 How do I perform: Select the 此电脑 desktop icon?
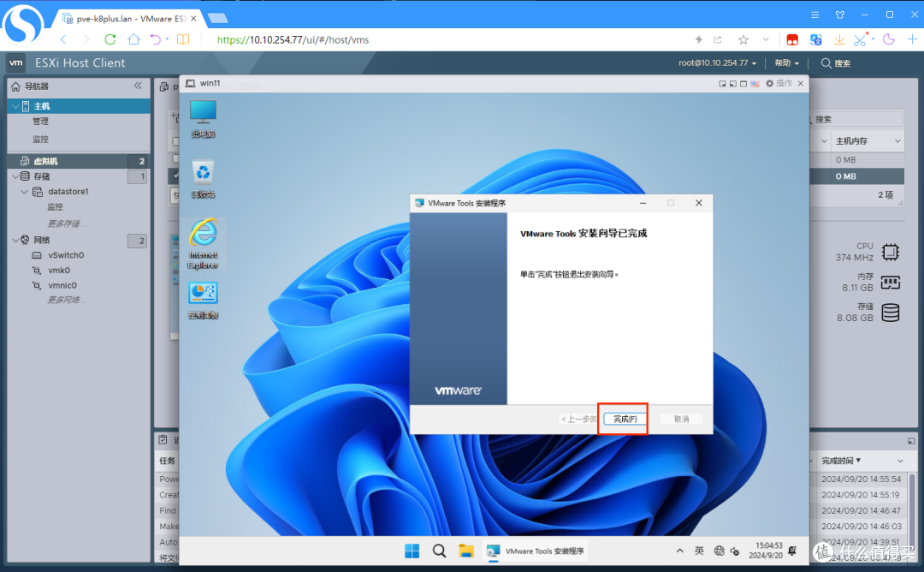coord(203,119)
